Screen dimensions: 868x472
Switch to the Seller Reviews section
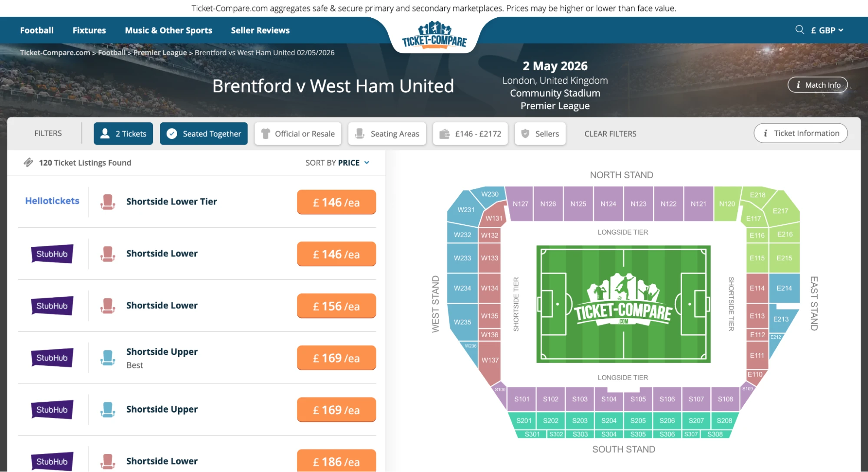tap(260, 30)
